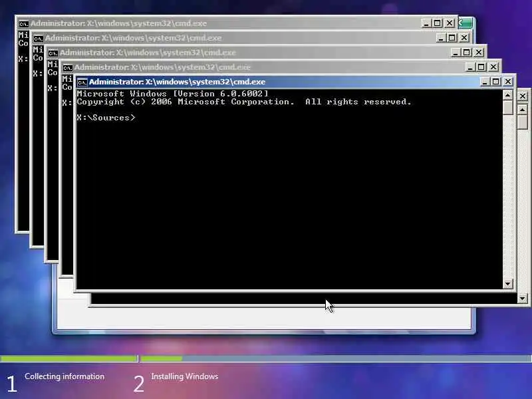Minimize the second-from-back cmd window

[x=441, y=38]
